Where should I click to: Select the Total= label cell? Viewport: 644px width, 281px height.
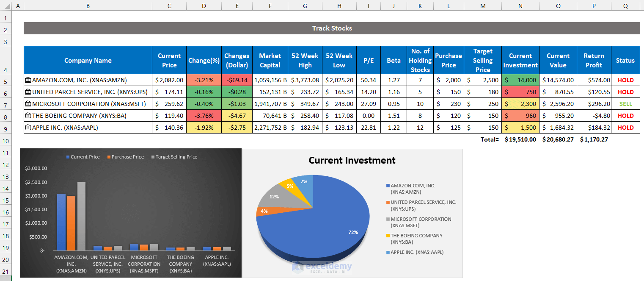point(483,139)
